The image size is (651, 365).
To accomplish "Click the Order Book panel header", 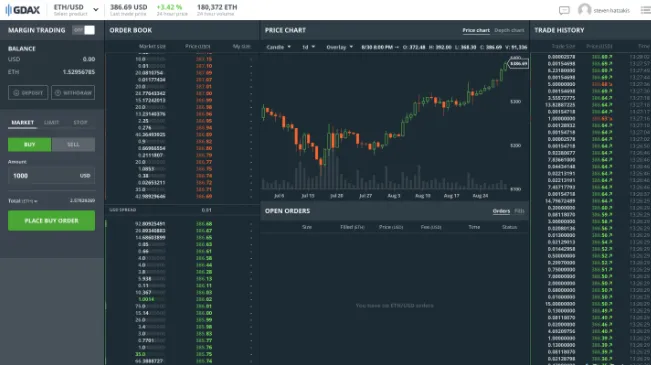I will [x=182, y=30].
